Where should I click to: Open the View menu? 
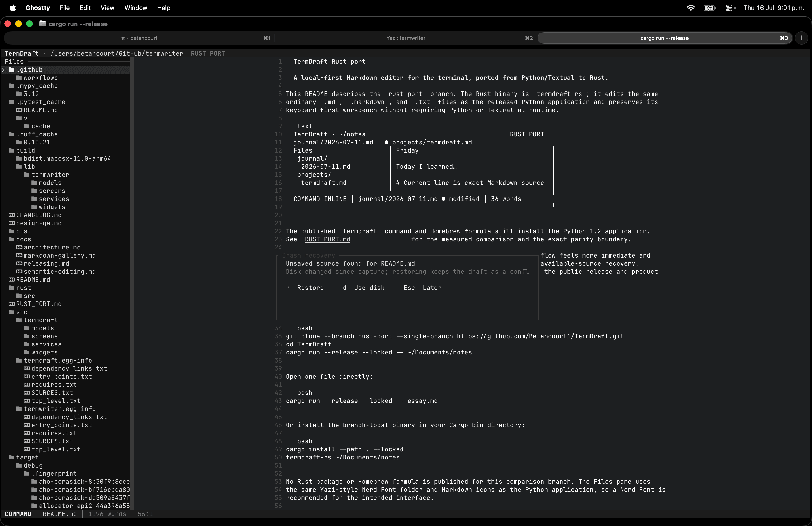click(108, 8)
